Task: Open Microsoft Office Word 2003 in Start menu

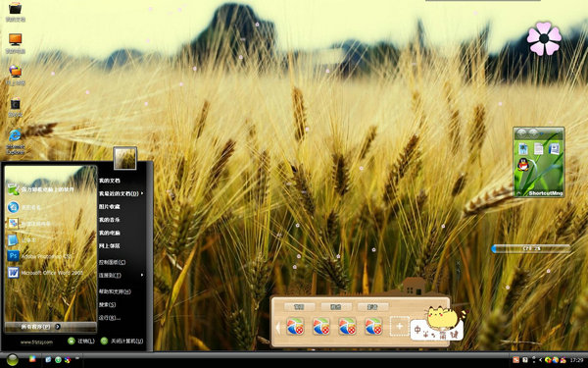Action: point(46,273)
